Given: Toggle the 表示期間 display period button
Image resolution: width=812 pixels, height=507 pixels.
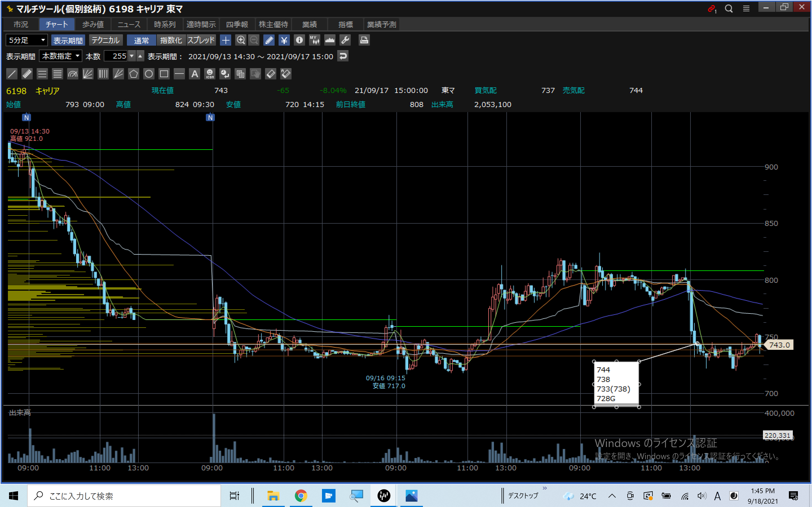Looking at the screenshot, I should pyautogui.click(x=68, y=40).
